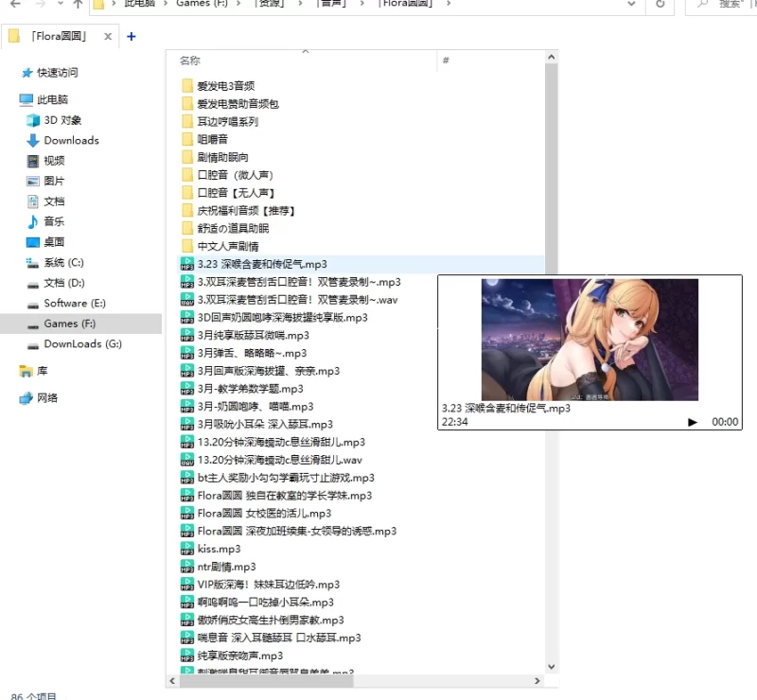Select the Downloads arrow icon in sidebar

pyautogui.click(x=33, y=140)
